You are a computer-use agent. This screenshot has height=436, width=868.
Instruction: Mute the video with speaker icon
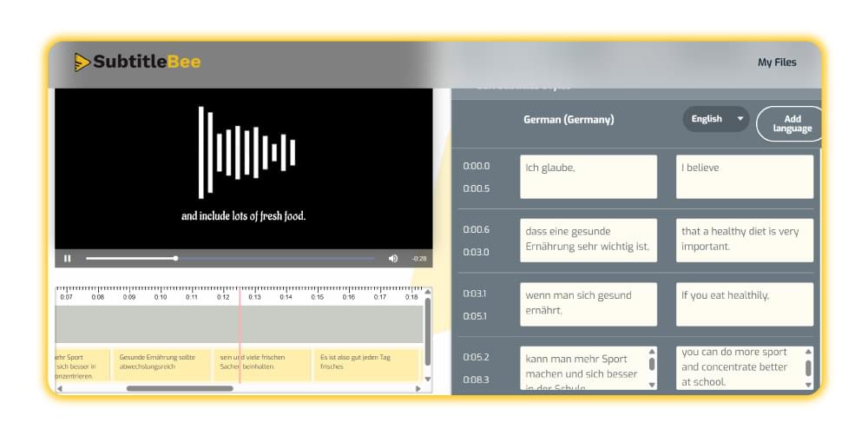pos(393,259)
